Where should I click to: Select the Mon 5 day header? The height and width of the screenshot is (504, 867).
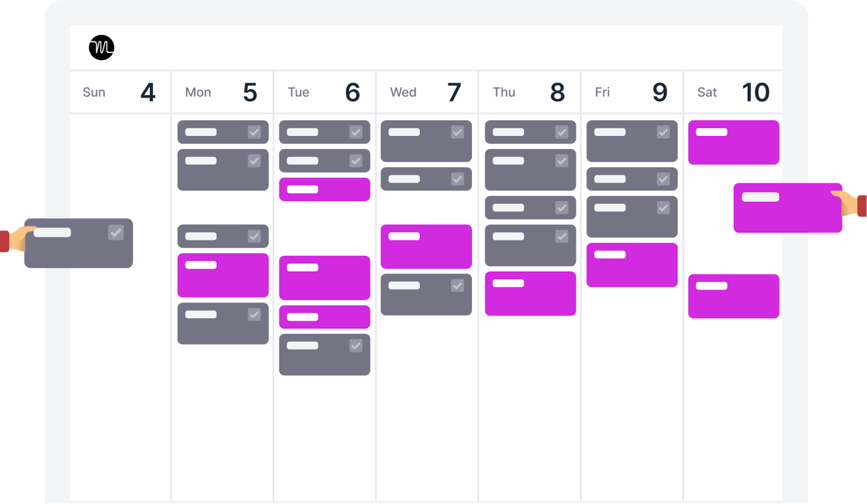point(222,92)
